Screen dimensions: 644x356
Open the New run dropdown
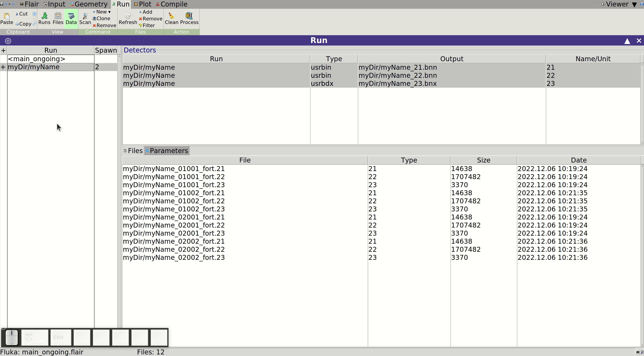coord(102,12)
